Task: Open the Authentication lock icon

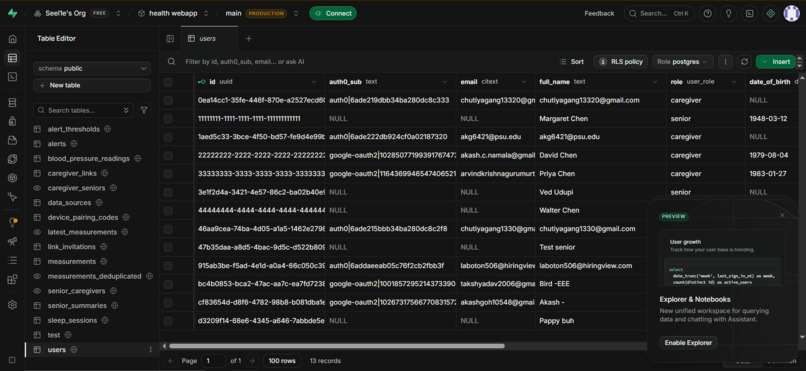Action: click(12, 121)
